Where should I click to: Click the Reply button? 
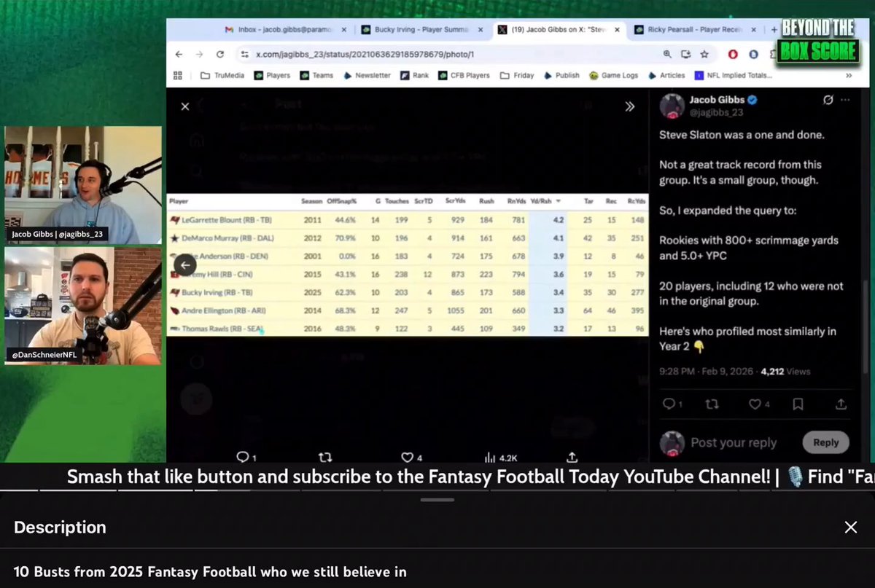pyautogui.click(x=826, y=442)
